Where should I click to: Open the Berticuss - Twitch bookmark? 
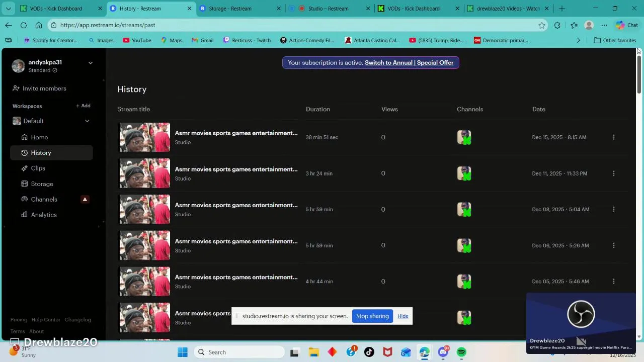point(247,40)
